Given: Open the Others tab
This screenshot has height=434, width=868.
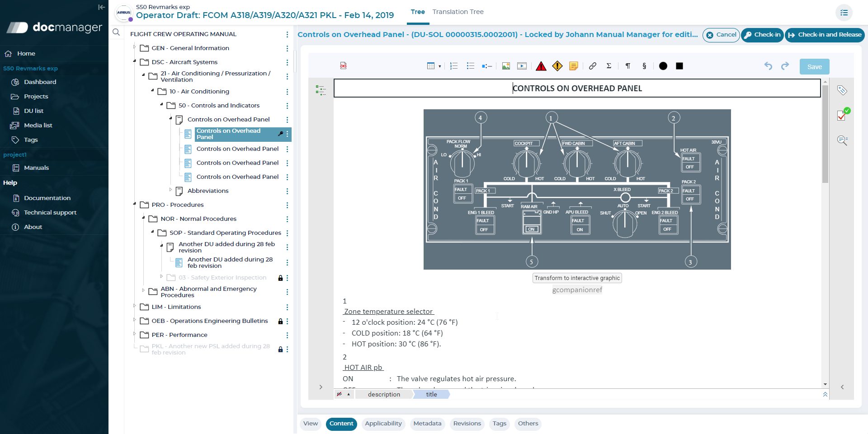Looking at the screenshot, I should tap(528, 424).
